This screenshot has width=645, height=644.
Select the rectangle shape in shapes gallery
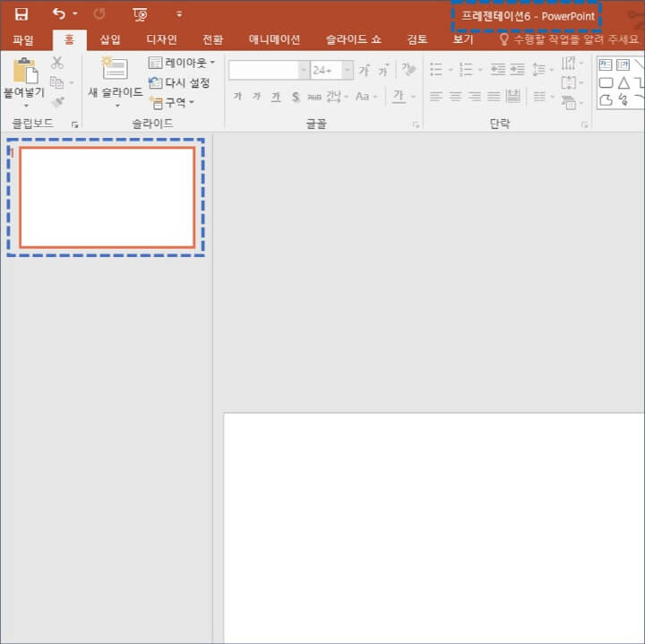point(606,82)
